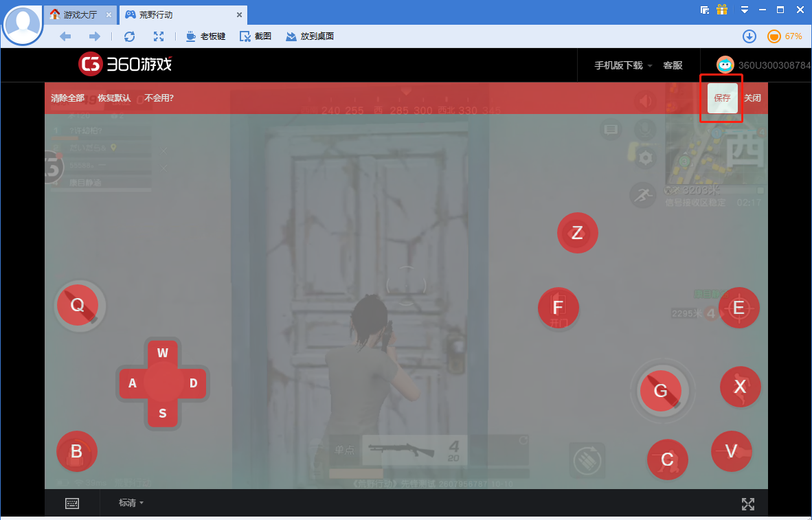Viewport: 812px width, 520px height.
Task: Click the D key on the D-pad
Action: pyautogui.click(x=193, y=383)
